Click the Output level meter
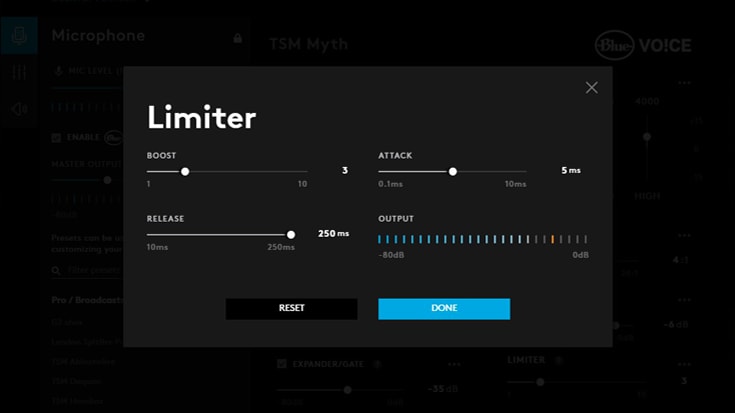 click(x=483, y=240)
